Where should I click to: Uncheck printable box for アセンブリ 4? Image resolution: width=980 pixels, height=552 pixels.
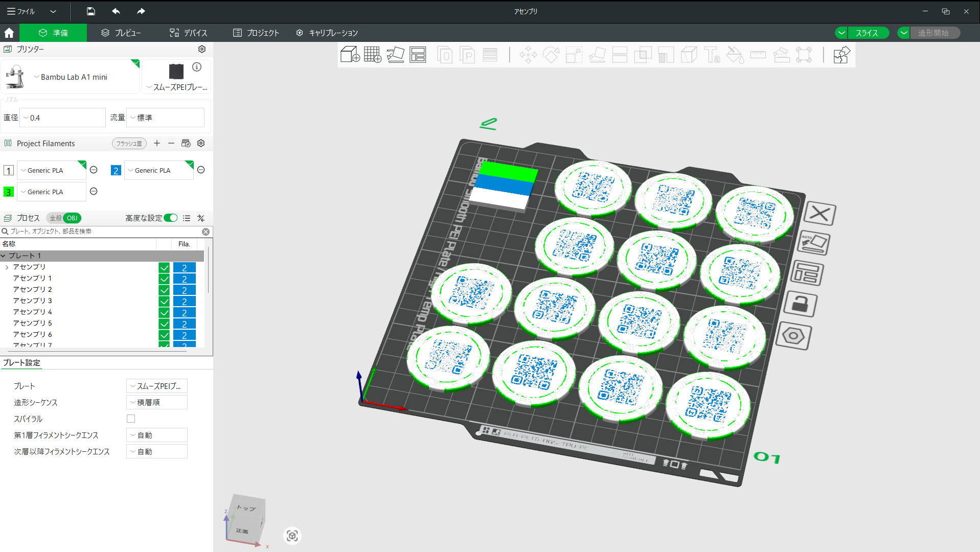coord(164,312)
